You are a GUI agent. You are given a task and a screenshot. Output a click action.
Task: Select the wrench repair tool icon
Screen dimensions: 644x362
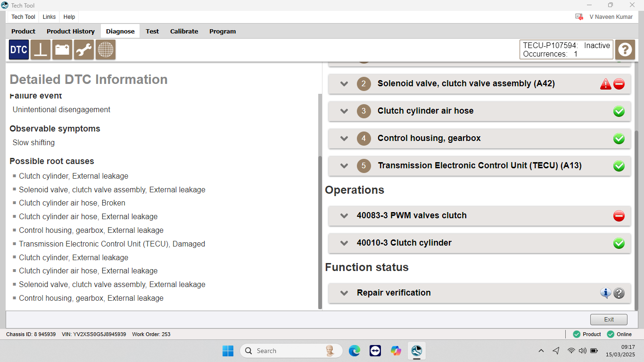(x=84, y=49)
